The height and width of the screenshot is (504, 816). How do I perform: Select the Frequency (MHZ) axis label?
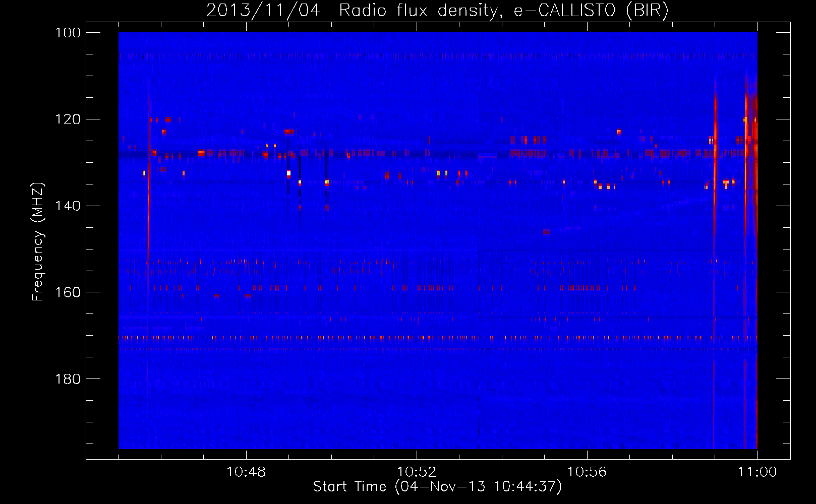pyautogui.click(x=38, y=241)
